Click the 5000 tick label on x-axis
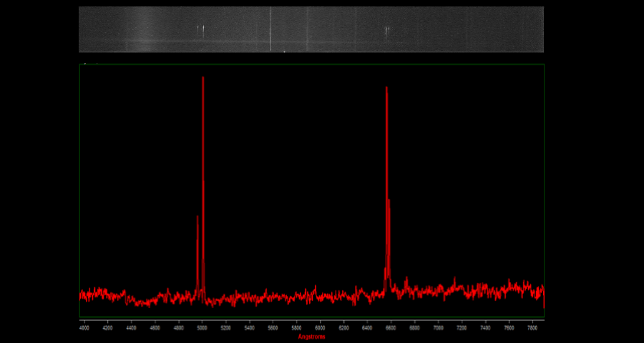This screenshot has width=644, height=343. click(x=202, y=328)
